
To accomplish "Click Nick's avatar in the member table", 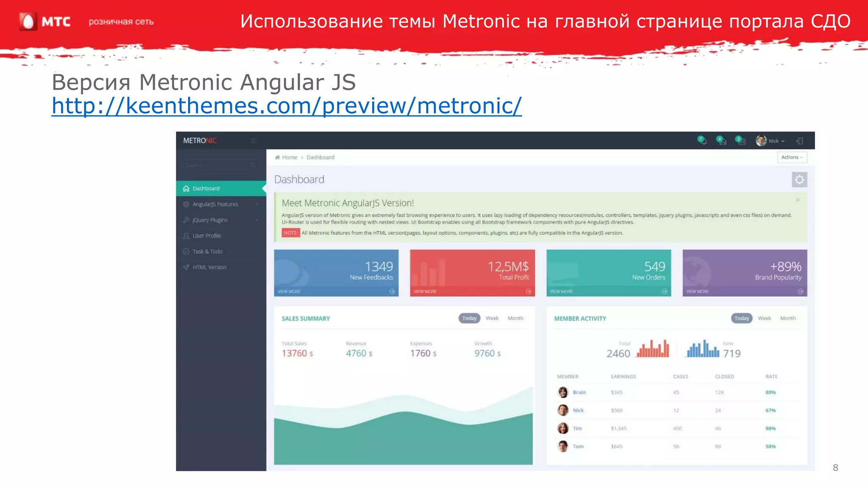I will point(563,410).
